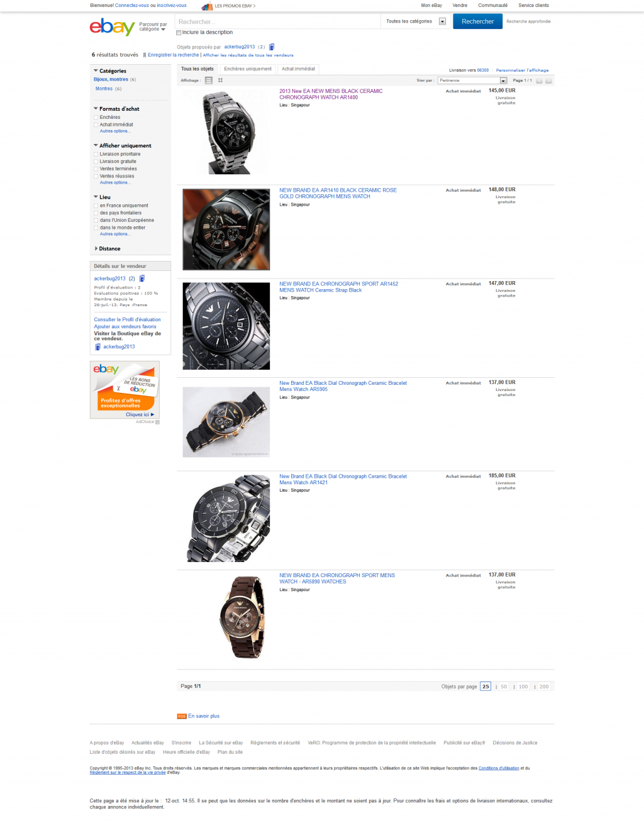Tick the Enchères format checkbox

point(96,118)
